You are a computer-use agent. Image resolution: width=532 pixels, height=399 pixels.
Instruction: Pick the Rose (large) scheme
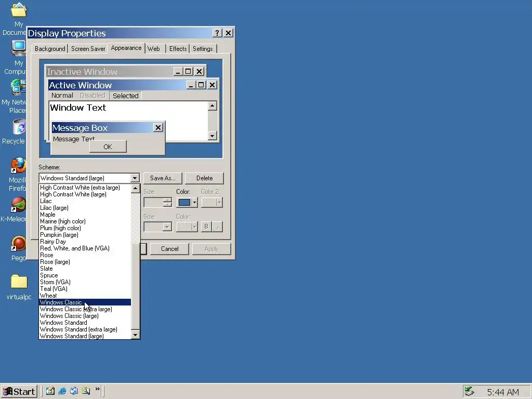pos(85,262)
